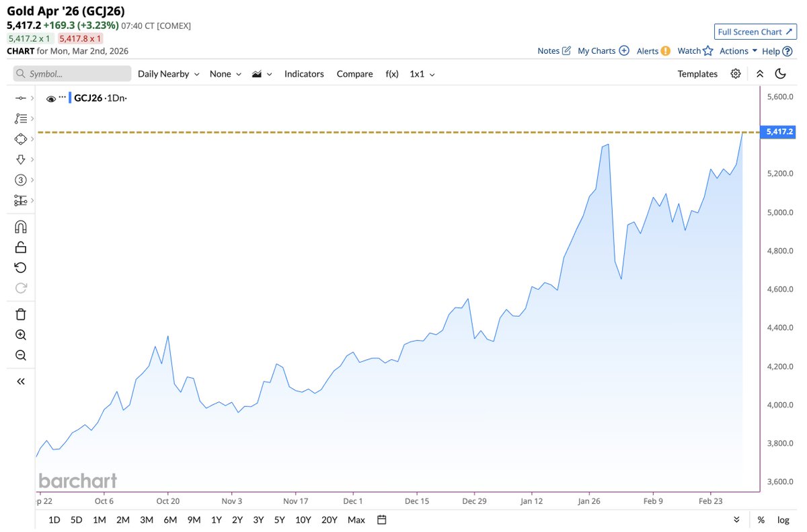This screenshot has width=807, height=532.
Task: Toggle dark mode moon icon
Action: [780, 74]
